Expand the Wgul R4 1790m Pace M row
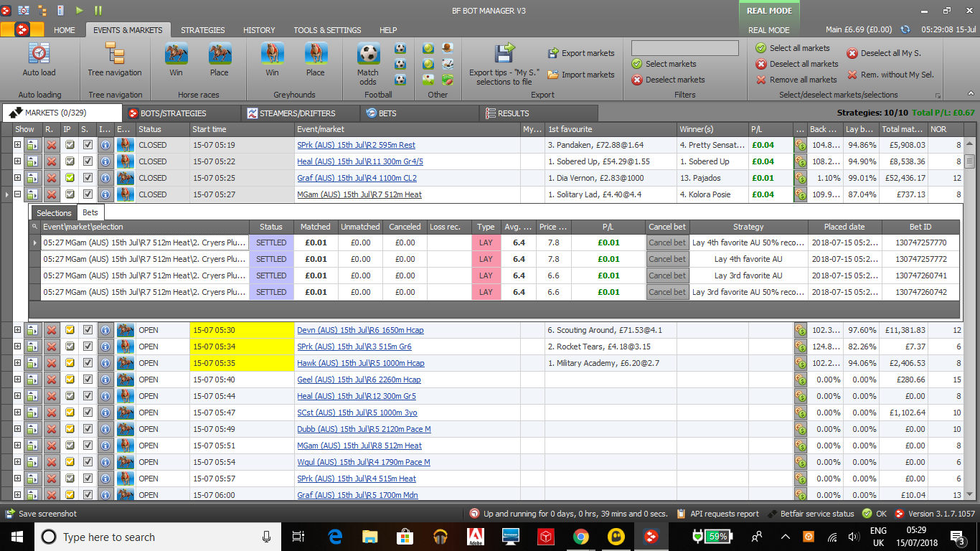Image resolution: width=980 pixels, height=551 pixels. (18, 462)
